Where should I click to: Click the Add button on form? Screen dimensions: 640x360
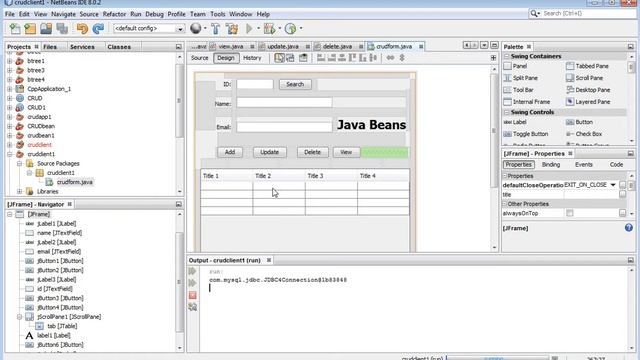[x=230, y=152]
